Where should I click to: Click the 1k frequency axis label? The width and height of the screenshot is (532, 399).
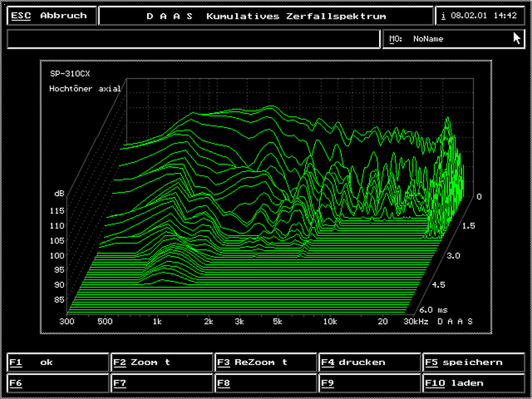pyautogui.click(x=158, y=321)
